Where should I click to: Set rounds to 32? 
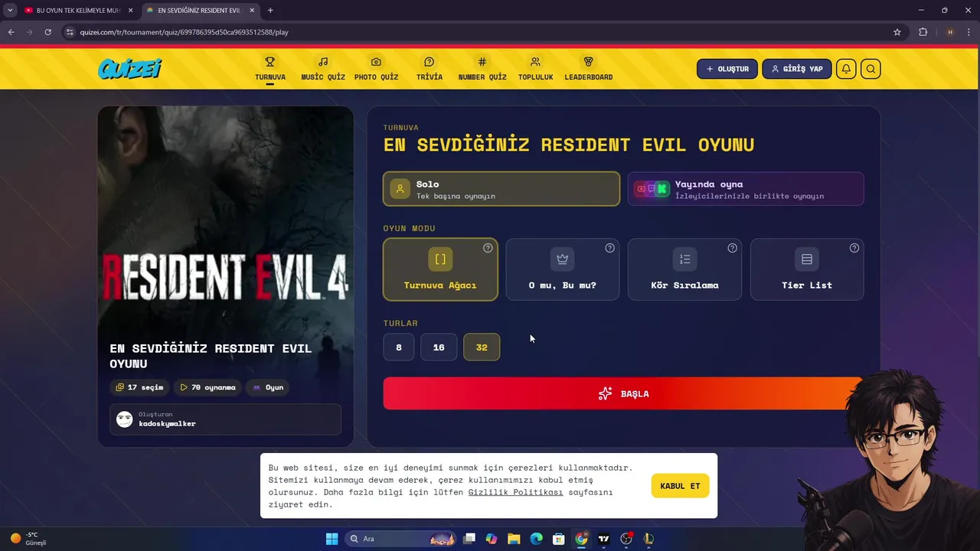[x=482, y=347]
